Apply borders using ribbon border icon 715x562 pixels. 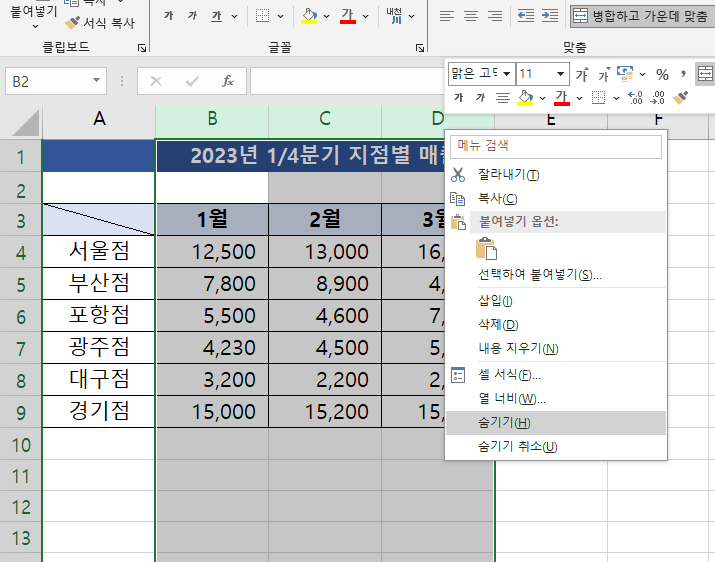click(x=262, y=16)
